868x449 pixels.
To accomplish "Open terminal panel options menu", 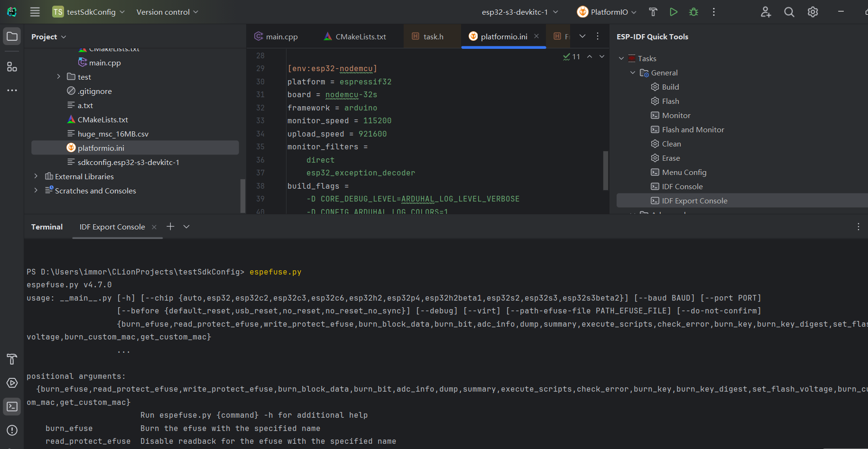I will tap(859, 227).
